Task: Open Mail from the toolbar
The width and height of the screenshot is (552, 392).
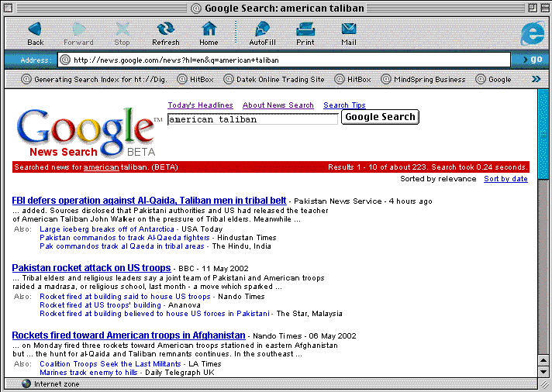Action: tap(349, 29)
